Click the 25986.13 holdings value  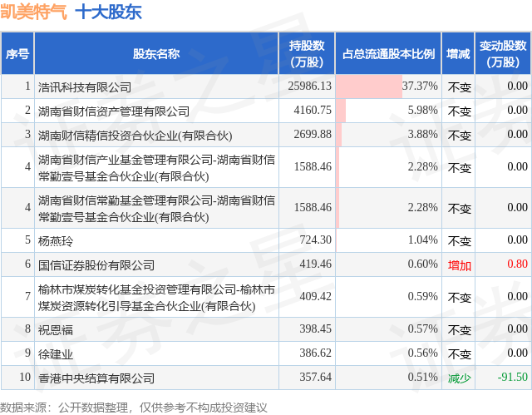click(x=310, y=86)
